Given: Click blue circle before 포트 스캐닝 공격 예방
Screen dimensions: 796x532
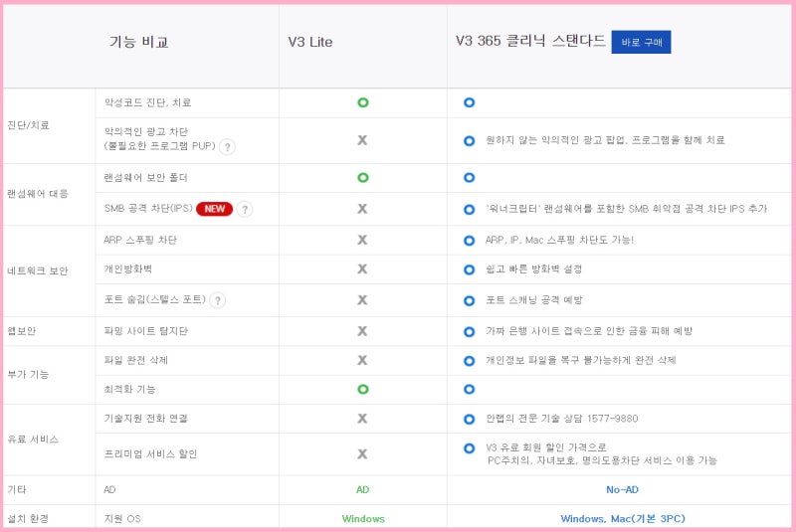Looking at the screenshot, I should coord(469,300).
